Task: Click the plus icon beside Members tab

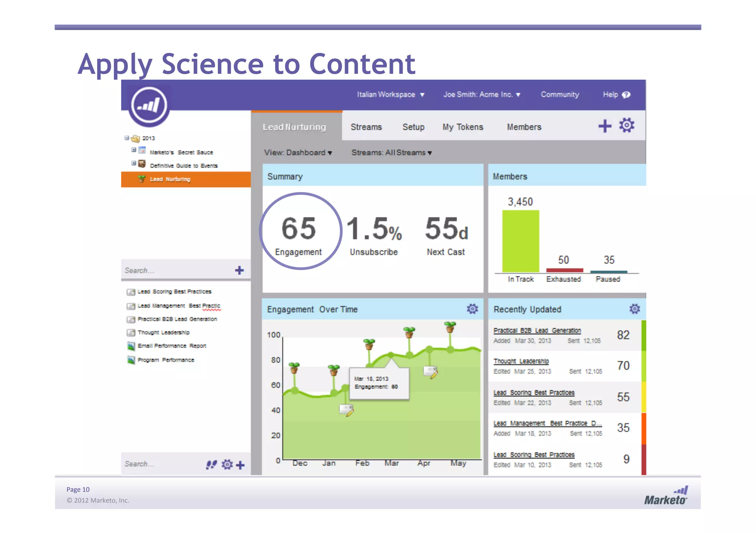Action: tap(605, 126)
